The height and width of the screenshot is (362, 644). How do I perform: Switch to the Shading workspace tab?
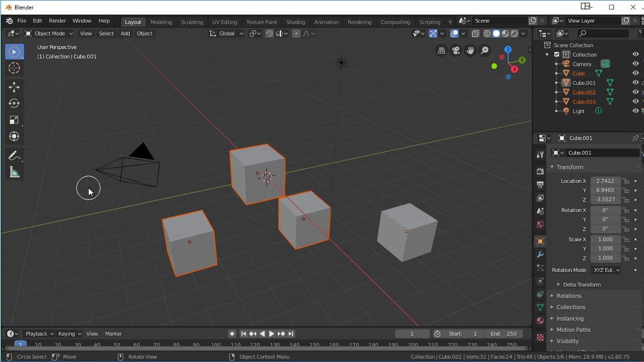pos(295,22)
